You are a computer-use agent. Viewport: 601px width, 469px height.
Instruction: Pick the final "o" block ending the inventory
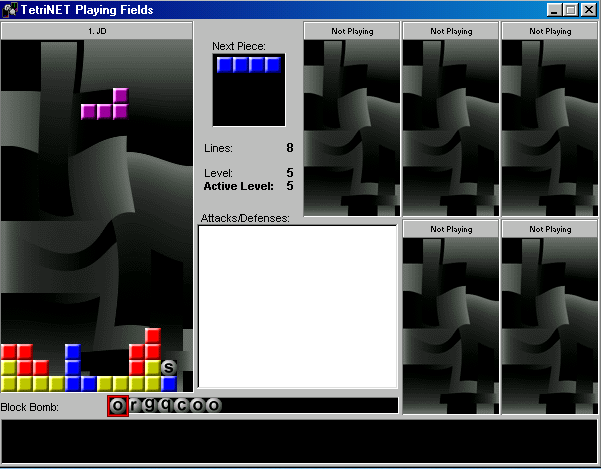[213, 405]
